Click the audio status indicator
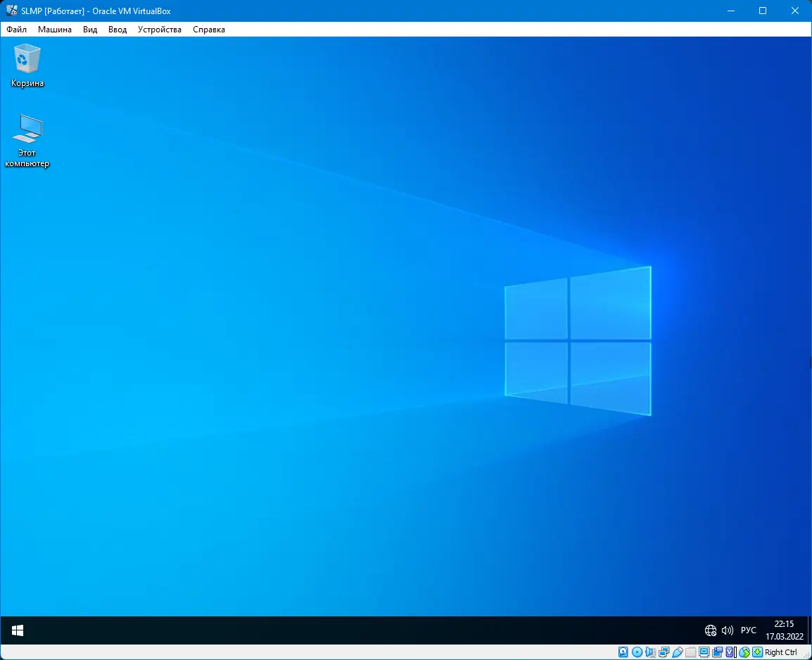Screen dimensions: 812x660 [650, 652]
